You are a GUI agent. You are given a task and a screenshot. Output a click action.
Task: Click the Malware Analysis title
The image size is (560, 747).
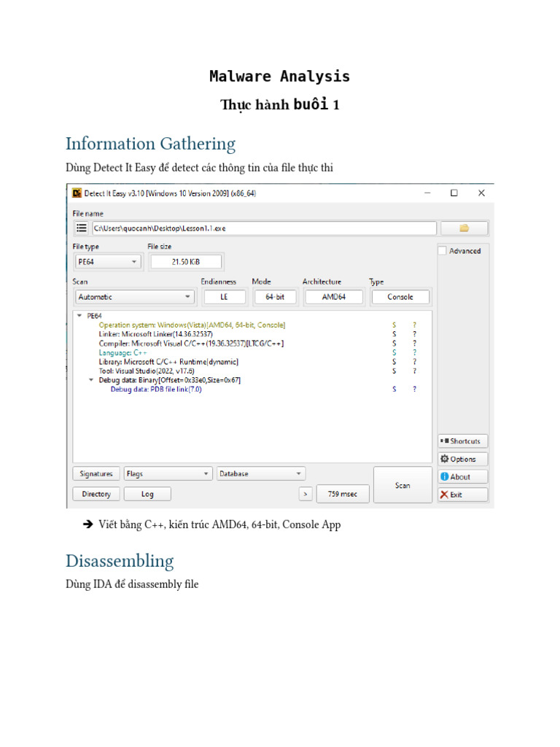click(279, 76)
